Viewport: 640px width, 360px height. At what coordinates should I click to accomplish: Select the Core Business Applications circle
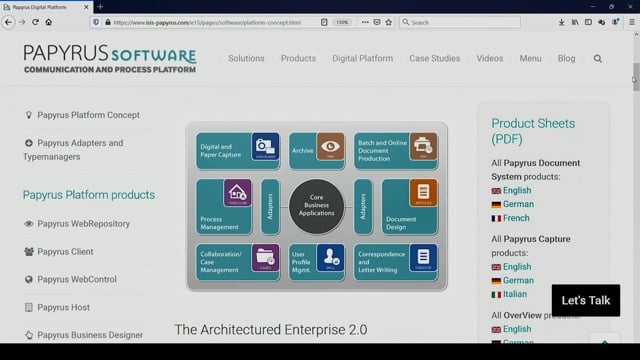316,206
